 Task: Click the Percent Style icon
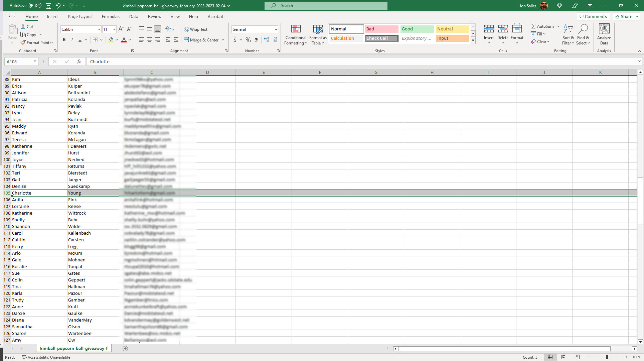point(248,40)
